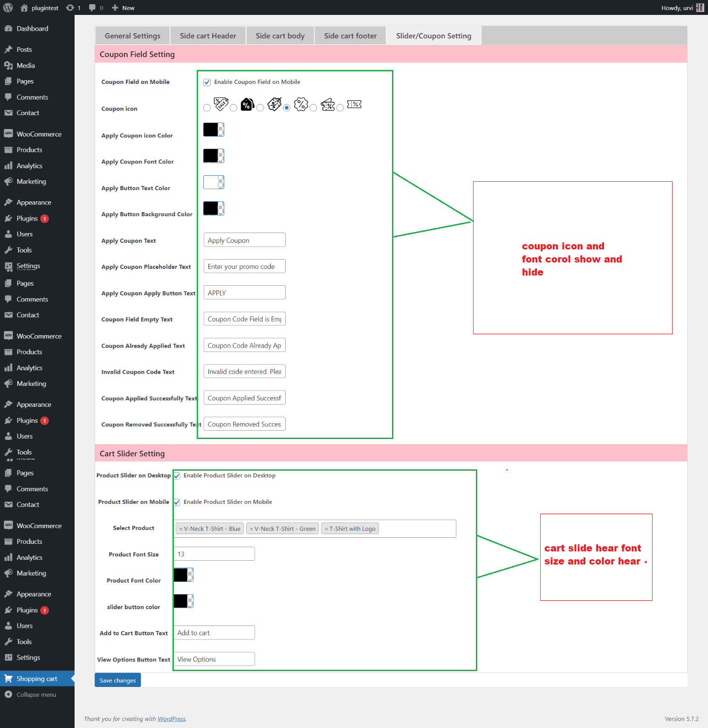Screen dimensions: 708x728
Task: Click the Coupon Already Applied Text input
Action: tap(244, 345)
